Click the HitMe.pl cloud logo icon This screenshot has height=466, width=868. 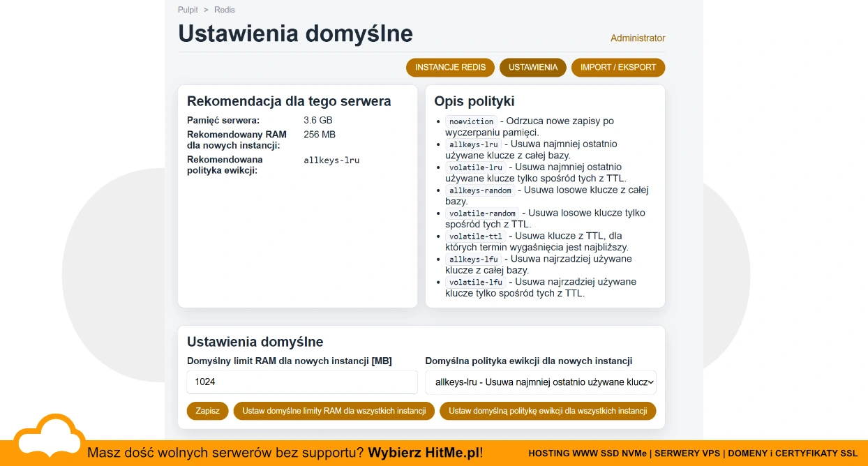coord(50,437)
